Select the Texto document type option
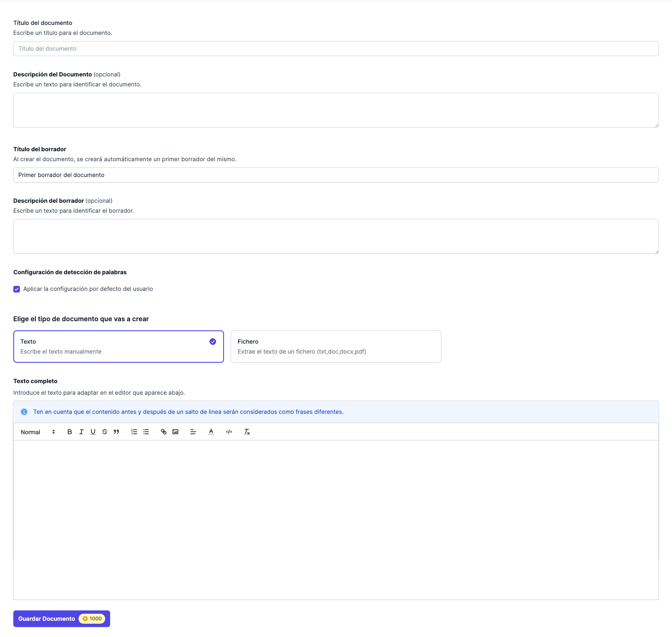The image size is (672, 637). coord(118,346)
